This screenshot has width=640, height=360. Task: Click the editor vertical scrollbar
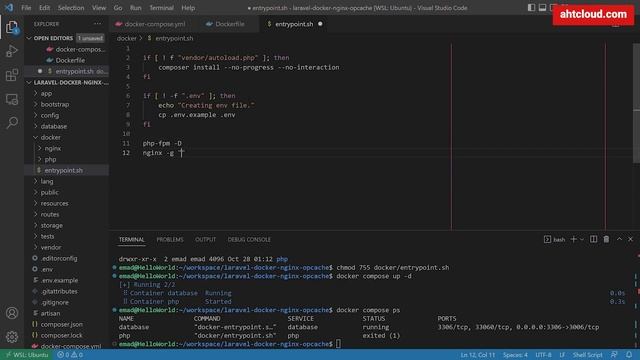click(636, 103)
